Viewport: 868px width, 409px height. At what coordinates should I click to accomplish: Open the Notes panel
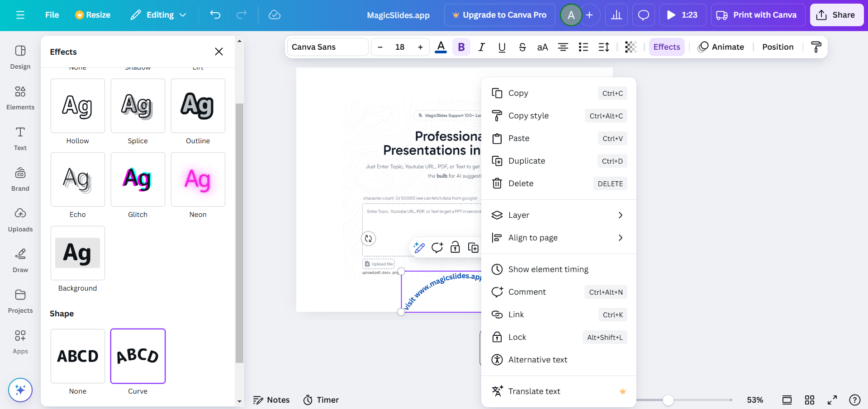[x=271, y=400]
